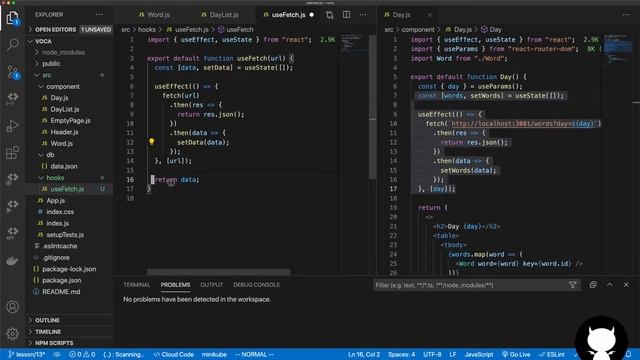Select the useFetch.js editor tab
This screenshot has height=360, width=640.
[x=288, y=15]
